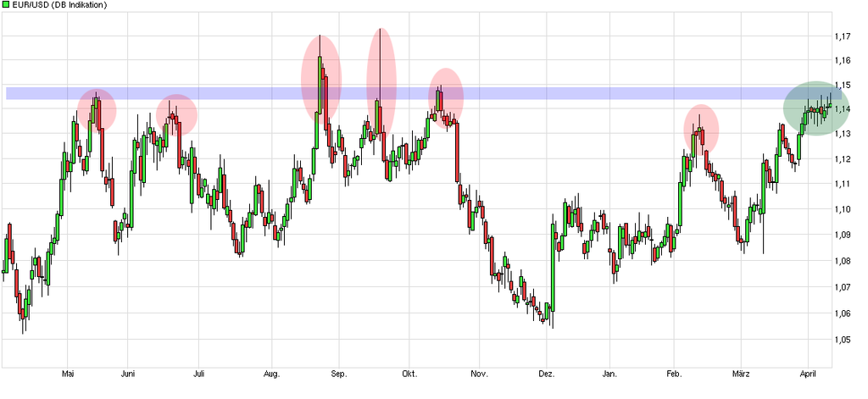
Task: Select the 1,14 price level label
Action: click(842, 110)
